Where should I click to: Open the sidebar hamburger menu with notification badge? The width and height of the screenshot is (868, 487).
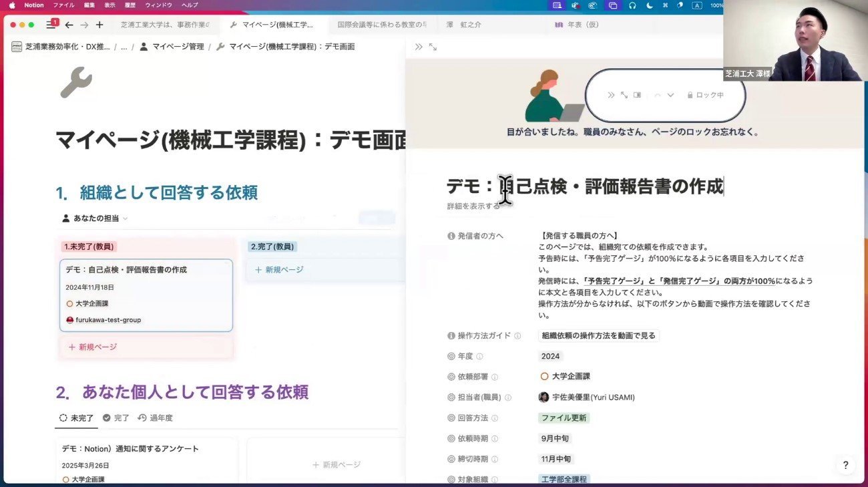click(x=52, y=24)
